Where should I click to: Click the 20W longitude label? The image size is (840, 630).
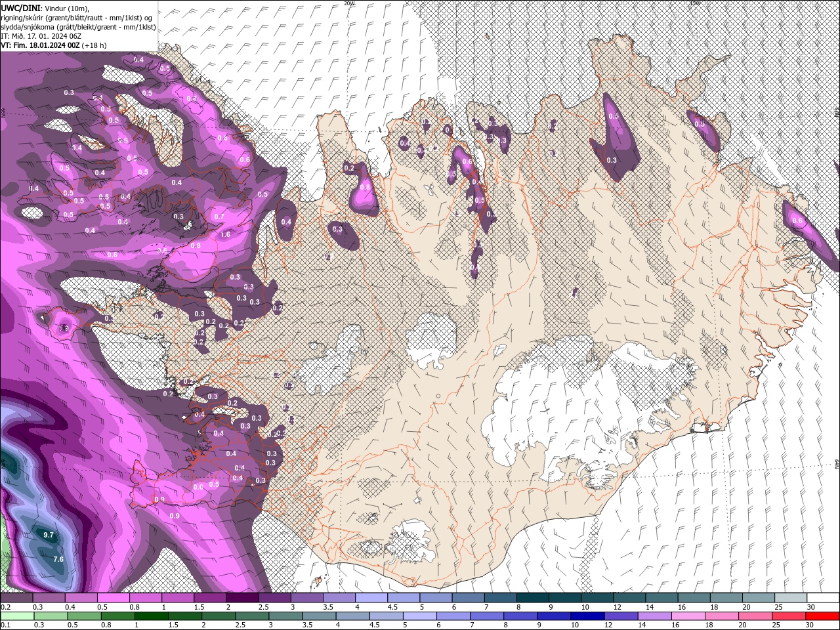pos(349,3)
